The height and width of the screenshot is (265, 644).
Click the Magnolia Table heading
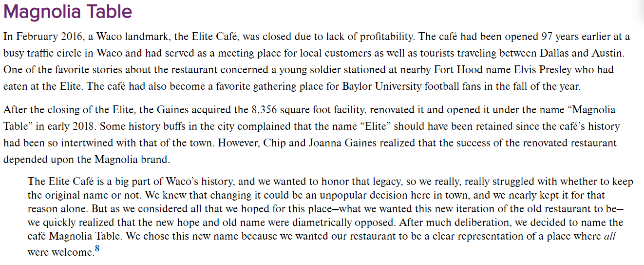[68, 11]
